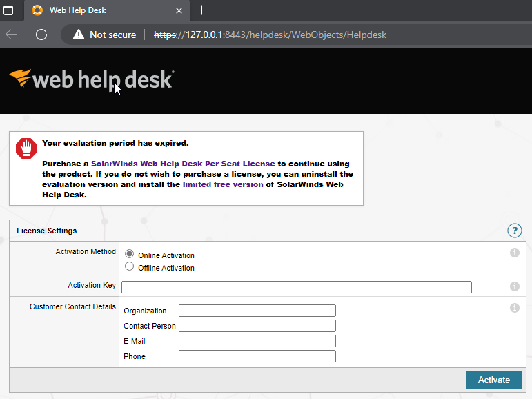Focus the Contact Person field

tap(257, 326)
